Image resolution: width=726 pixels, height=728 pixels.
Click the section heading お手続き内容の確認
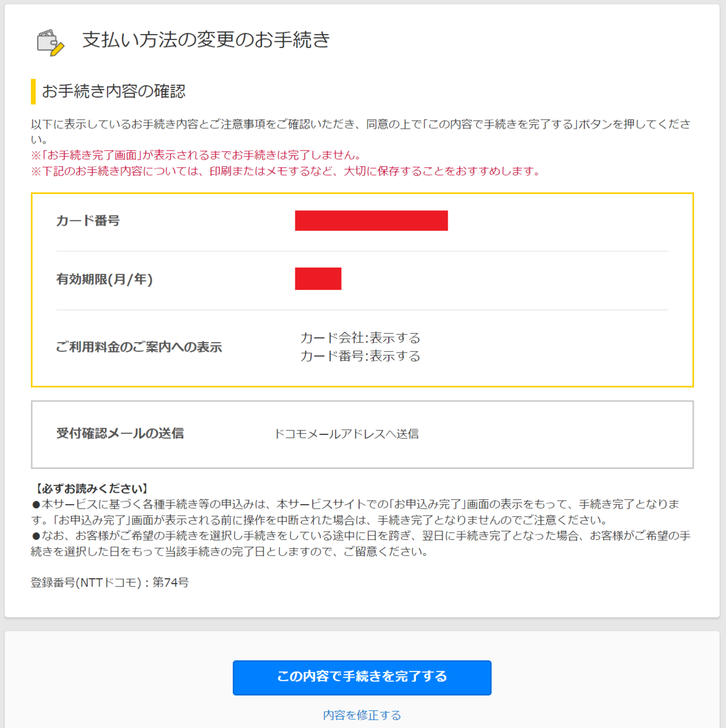pyautogui.click(x=115, y=91)
